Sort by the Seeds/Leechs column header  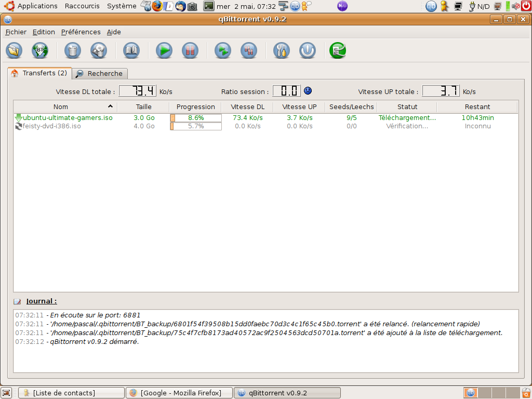pos(351,107)
